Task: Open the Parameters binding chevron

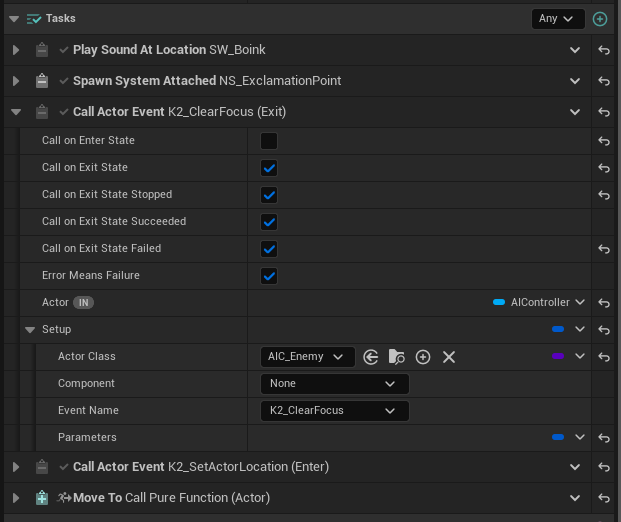Action: point(579,437)
